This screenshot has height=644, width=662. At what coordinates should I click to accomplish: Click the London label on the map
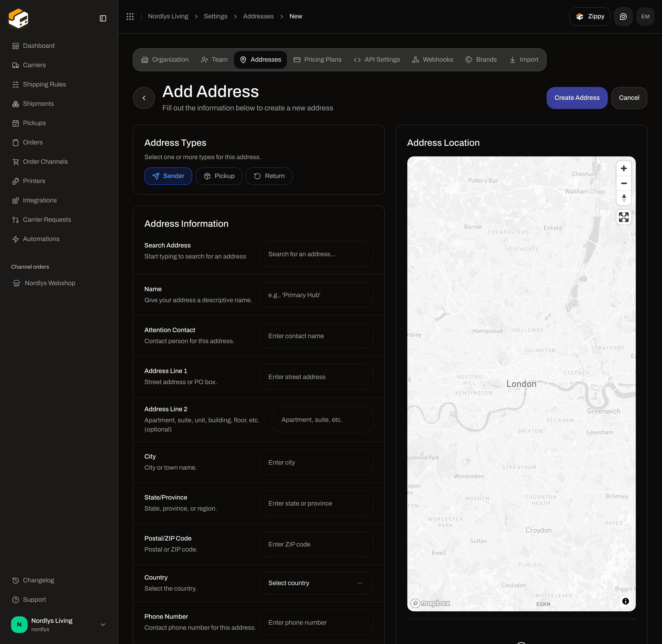(x=521, y=384)
